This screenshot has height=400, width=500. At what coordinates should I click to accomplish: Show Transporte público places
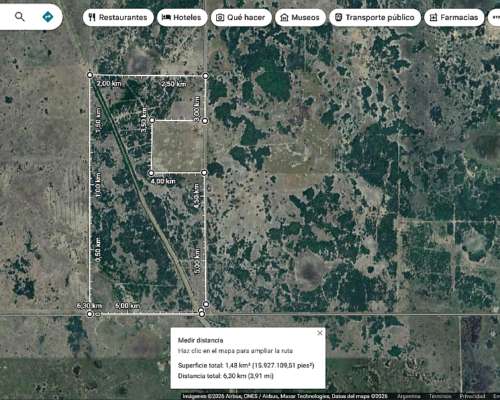point(375,17)
